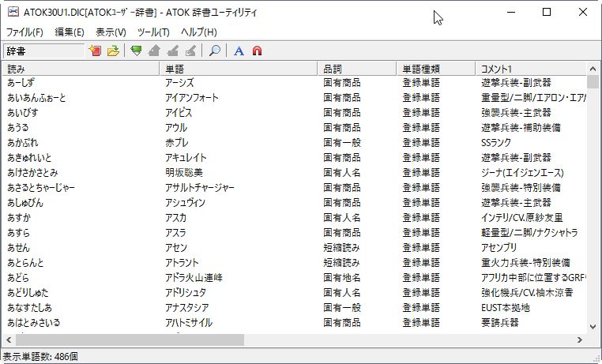Image resolution: width=602 pixels, height=364 pixels.
Task: Click comment アセンブリ
Action: (499, 247)
